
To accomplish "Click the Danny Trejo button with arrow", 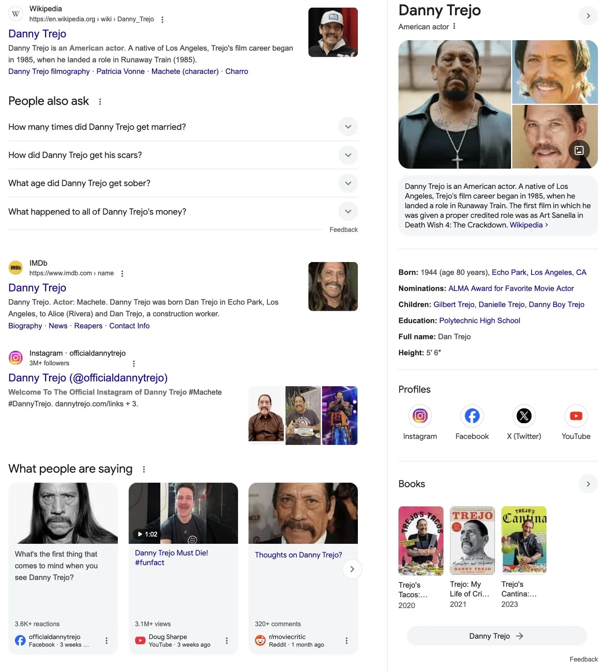I will (x=497, y=636).
